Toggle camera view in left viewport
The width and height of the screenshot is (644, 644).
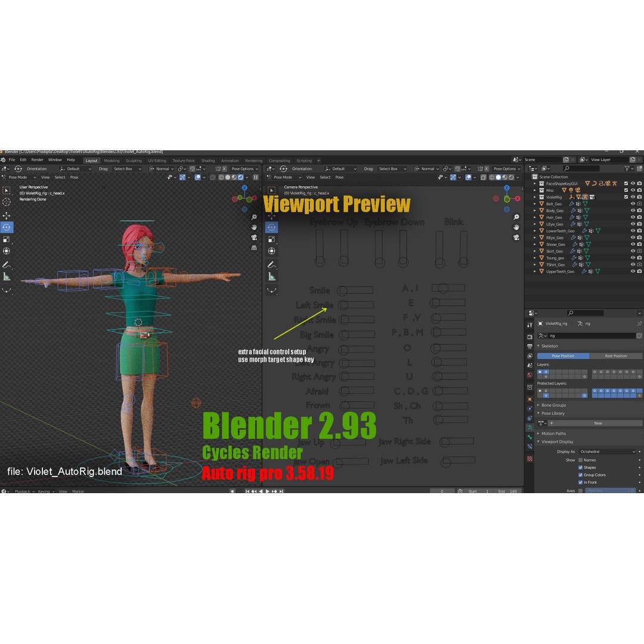(x=254, y=237)
